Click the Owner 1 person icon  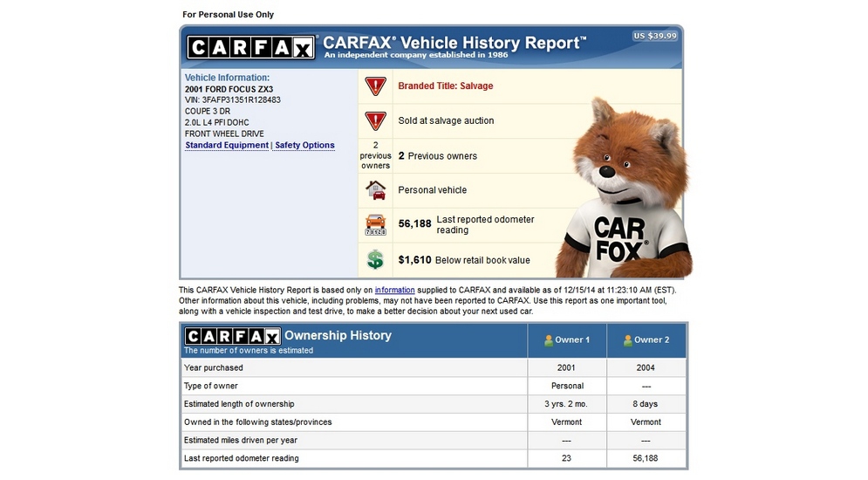(x=549, y=340)
